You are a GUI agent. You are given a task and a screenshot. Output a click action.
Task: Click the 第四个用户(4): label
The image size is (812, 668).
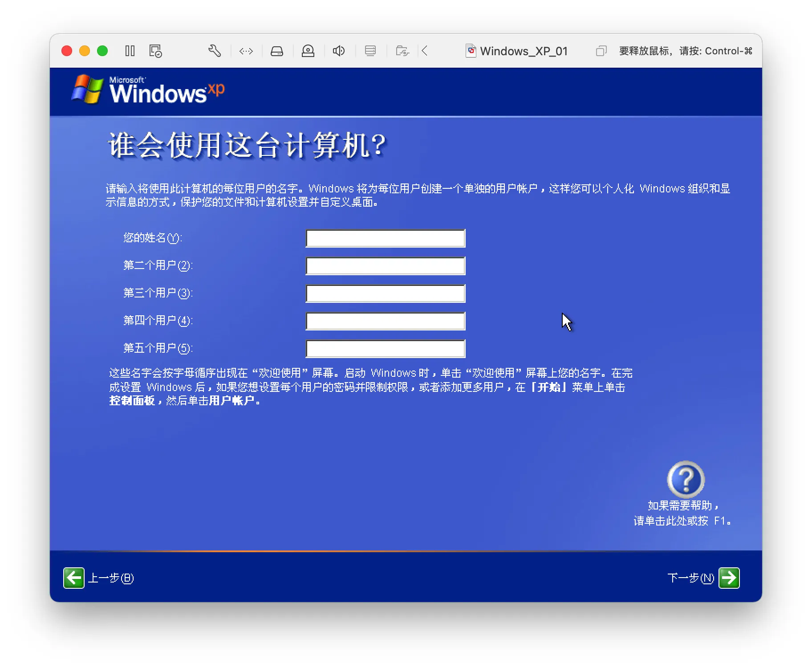(158, 321)
